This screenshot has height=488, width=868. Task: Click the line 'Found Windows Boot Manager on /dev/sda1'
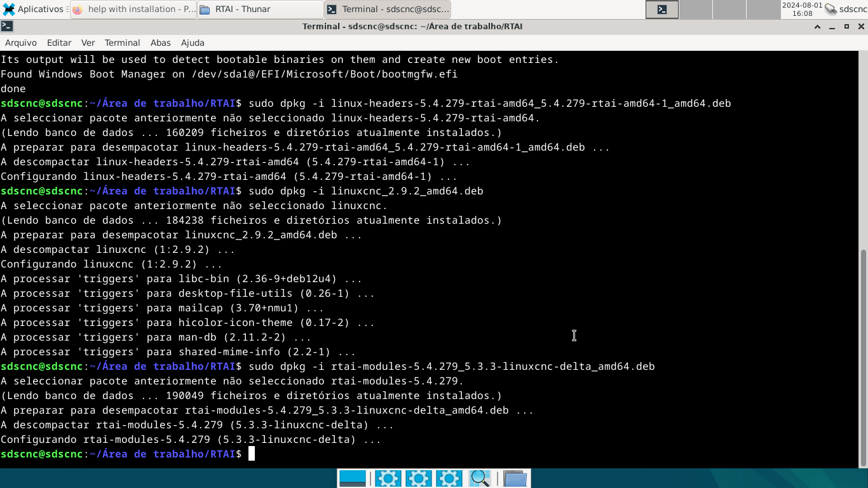[229, 74]
